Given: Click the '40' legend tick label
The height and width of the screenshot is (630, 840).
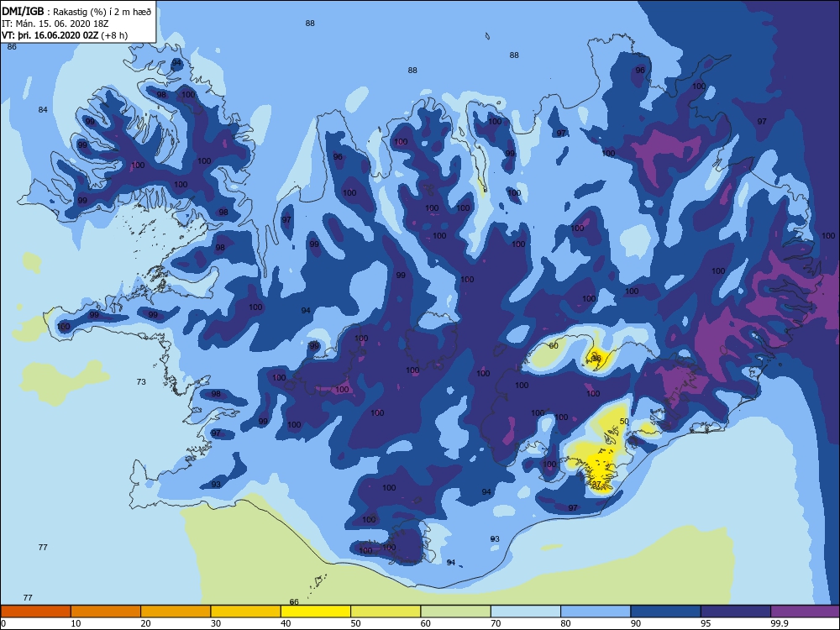Looking at the screenshot, I should coord(286,623).
